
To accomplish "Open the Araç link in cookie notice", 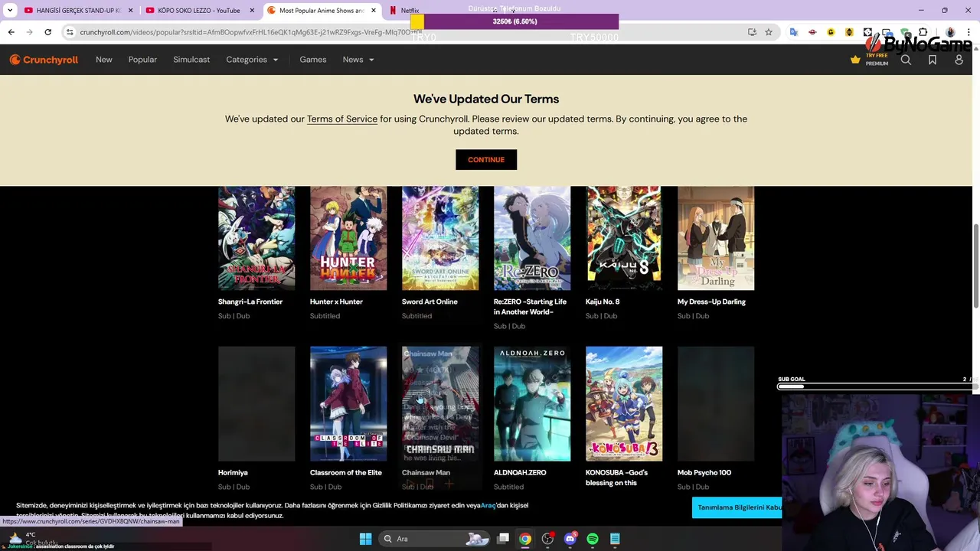I will (x=488, y=505).
